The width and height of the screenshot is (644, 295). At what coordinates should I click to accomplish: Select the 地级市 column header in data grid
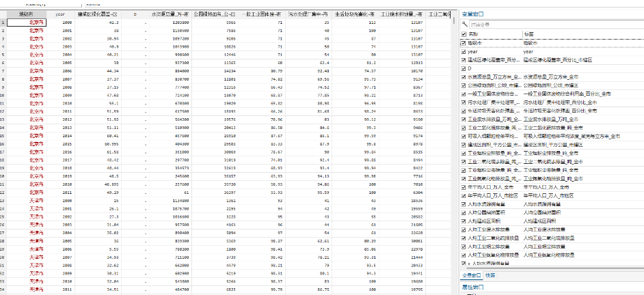pos(27,14)
